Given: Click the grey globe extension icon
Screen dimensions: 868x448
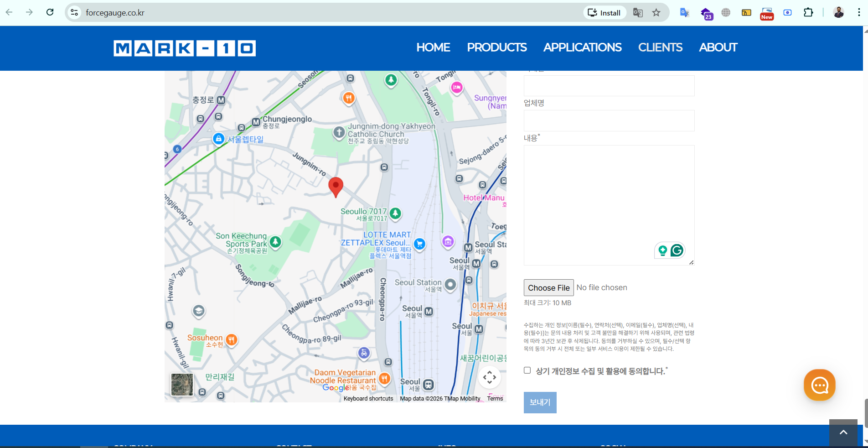Looking at the screenshot, I should click(x=726, y=12).
